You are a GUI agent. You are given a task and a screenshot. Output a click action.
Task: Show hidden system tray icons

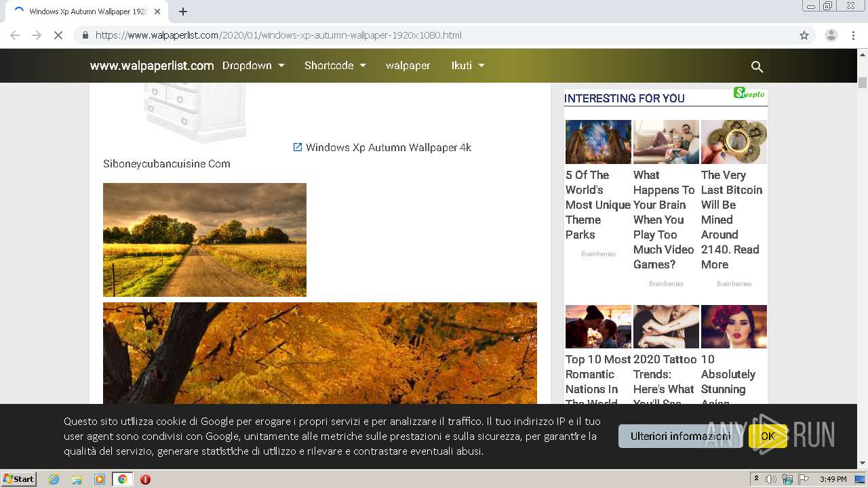(756, 479)
